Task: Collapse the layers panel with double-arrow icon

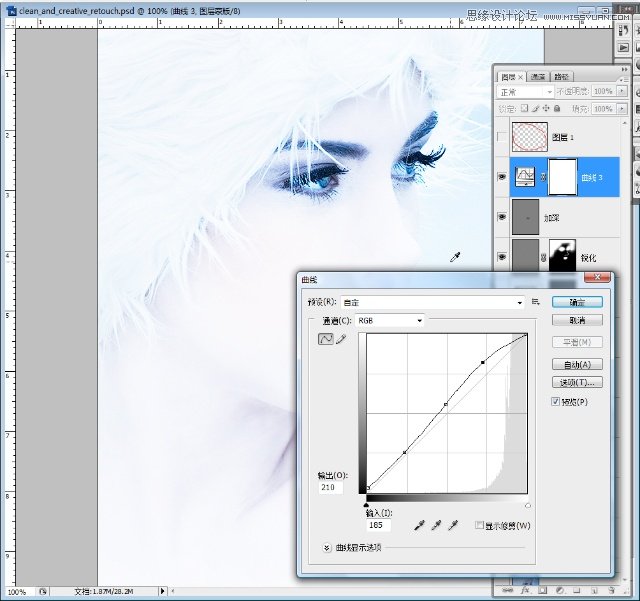Action: pos(624,69)
